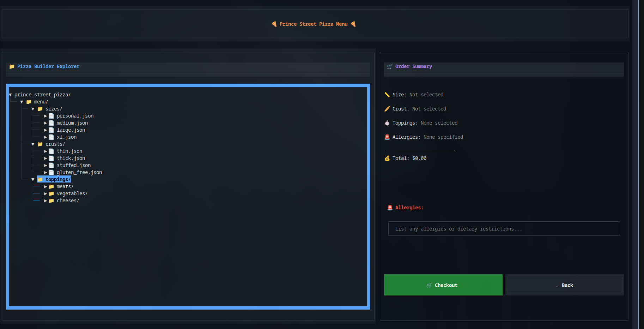
Task: Open the meats/ toppings folder label
Action: (65, 187)
